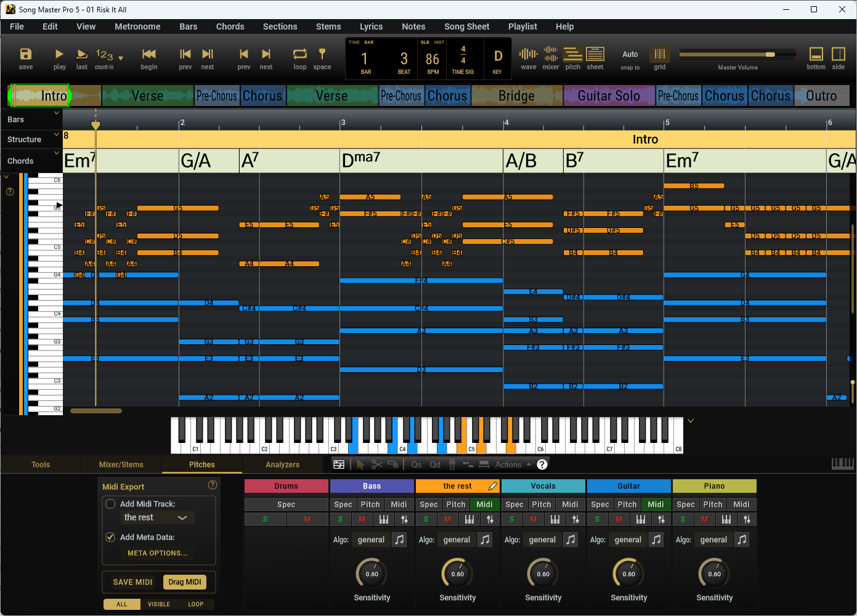Open the Song Sheet menu
The width and height of the screenshot is (857, 616).
pyautogui.click(x=467, y=26)
